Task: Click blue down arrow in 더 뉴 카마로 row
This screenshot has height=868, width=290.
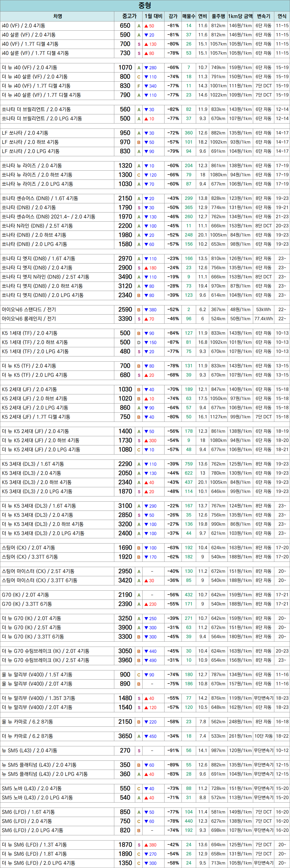Action: 146,736
